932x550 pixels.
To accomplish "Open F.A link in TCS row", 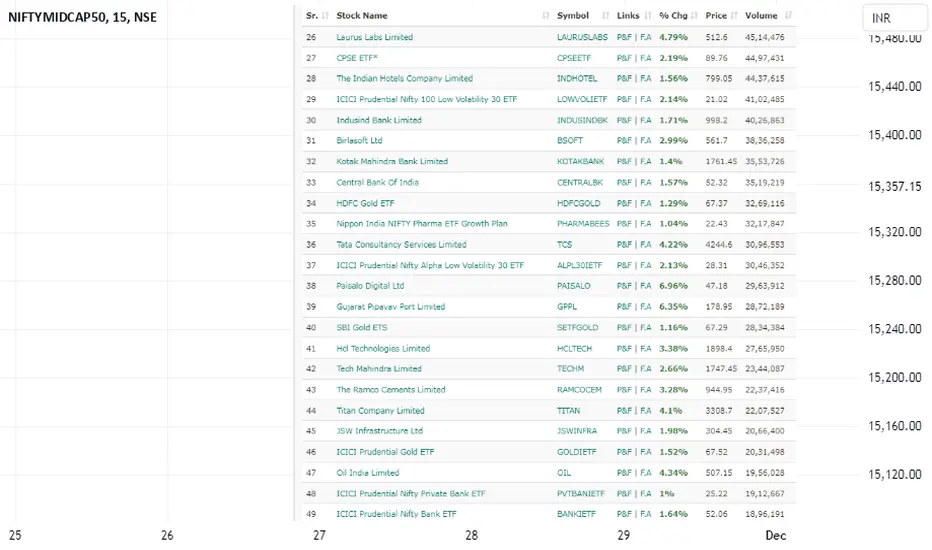I will 646,244.
